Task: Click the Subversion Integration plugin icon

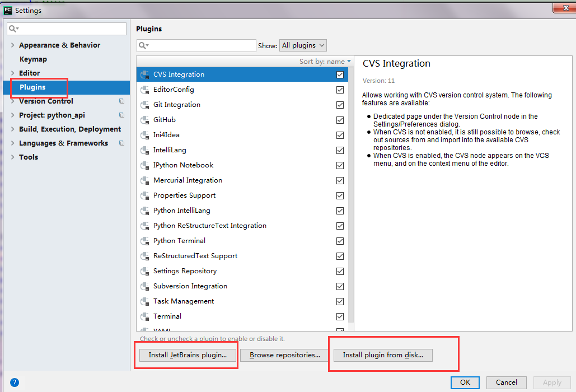Action: (145, 286)
